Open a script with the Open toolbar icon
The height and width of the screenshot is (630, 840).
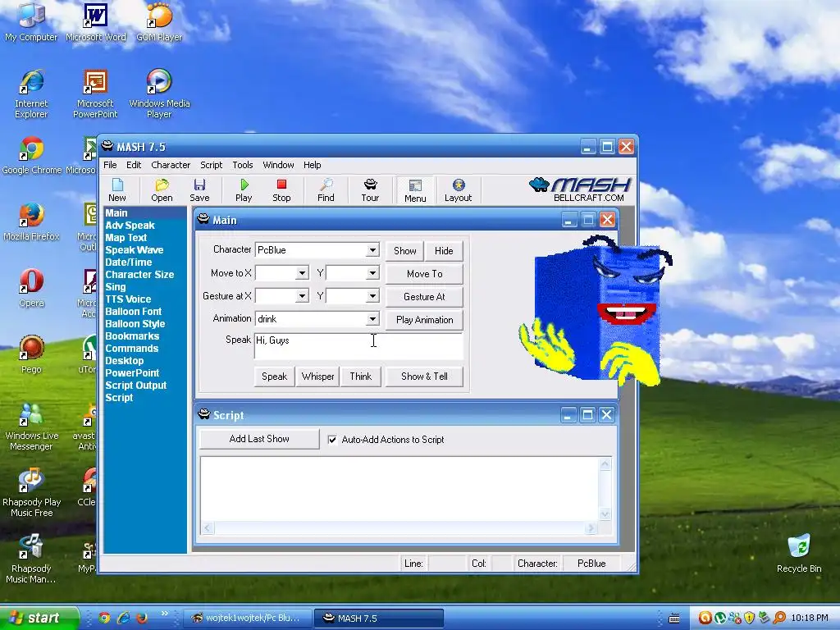(x=162, y=190)
